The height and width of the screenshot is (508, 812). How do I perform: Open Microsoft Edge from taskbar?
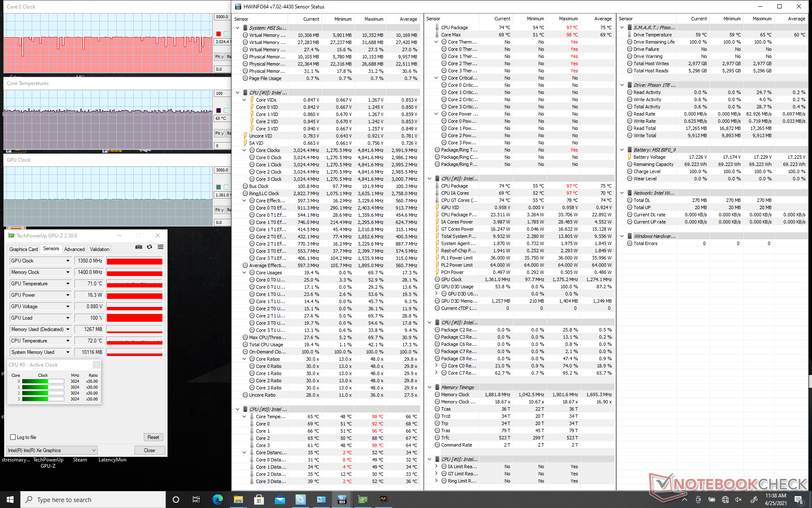click(x=218, y=500)
